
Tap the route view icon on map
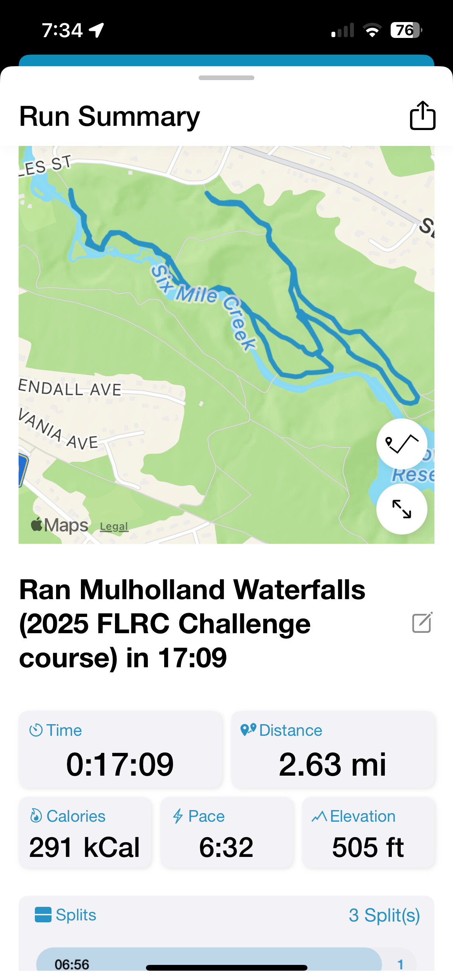tap(402, 444)
